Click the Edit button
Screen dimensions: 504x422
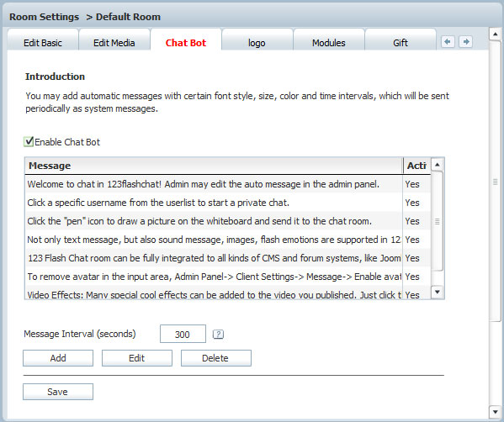point(137,358)
